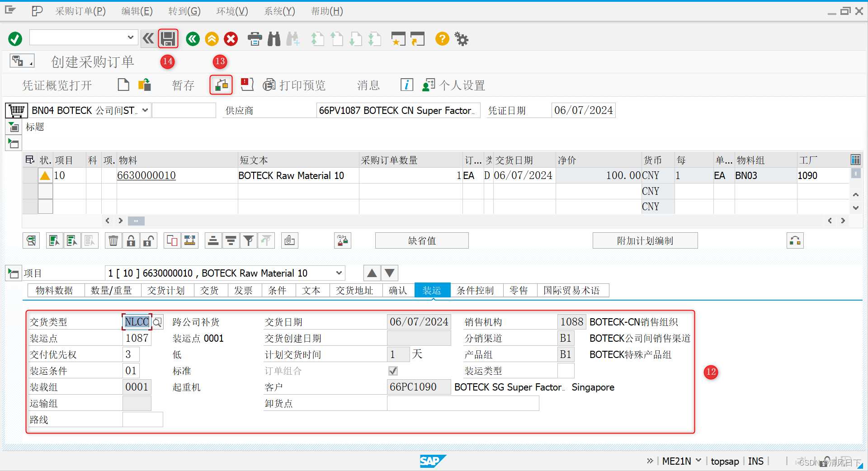Click the 凭证概览打开 button

click(57, 85)
